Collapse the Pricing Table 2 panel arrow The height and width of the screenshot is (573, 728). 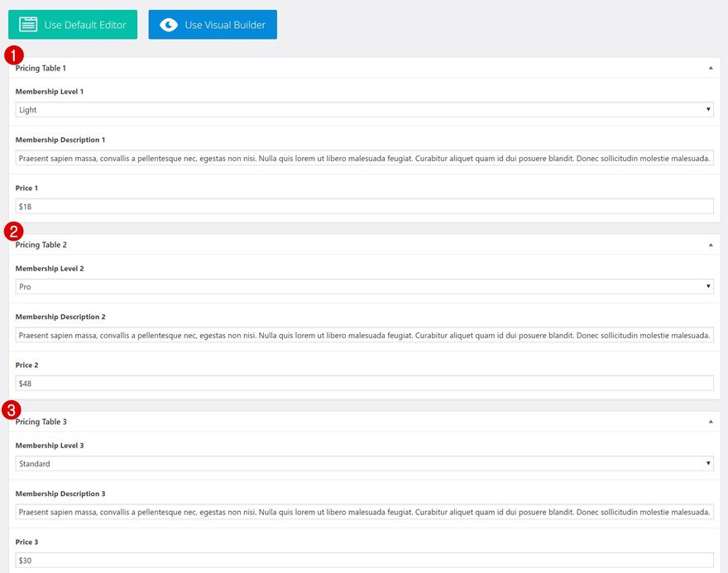click(711, 245)
